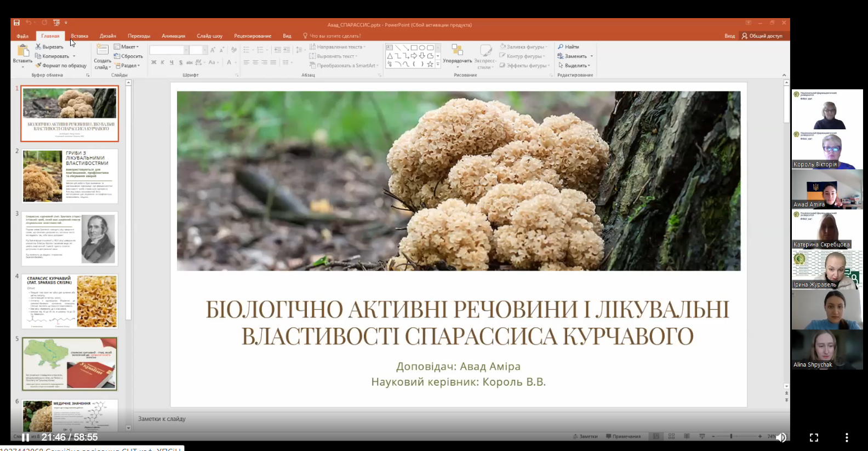Switch to the Вставка ribbon tab
Image resolution: width=868 pixels, height=451 pixels.
pyautogui.click(x=79, y=36)
